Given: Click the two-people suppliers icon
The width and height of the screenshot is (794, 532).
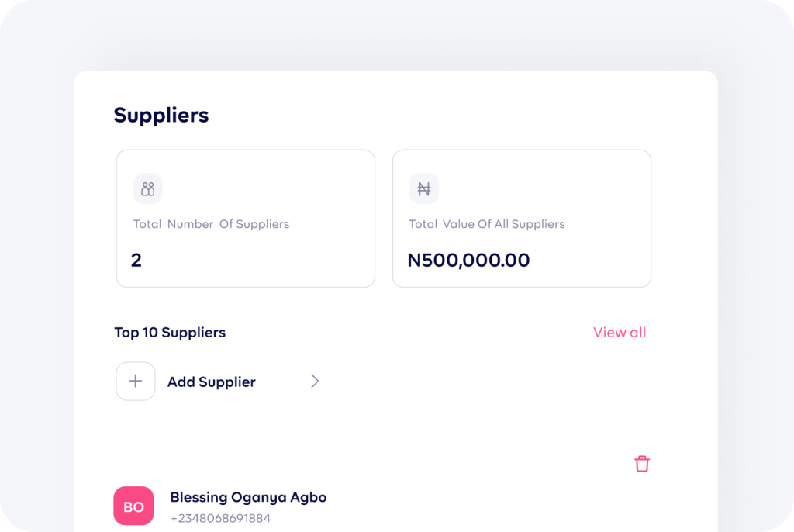Looking at the screenshot, I should click(x=148, y=189).
